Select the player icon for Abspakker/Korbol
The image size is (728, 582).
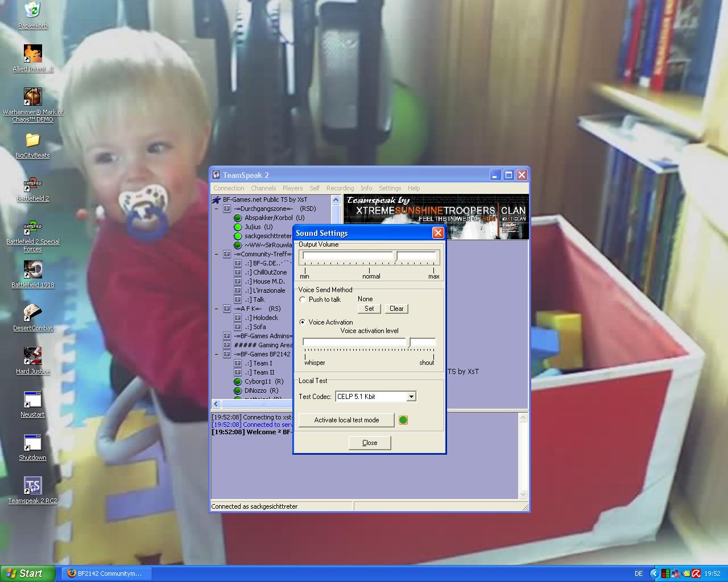coord(238,218)
